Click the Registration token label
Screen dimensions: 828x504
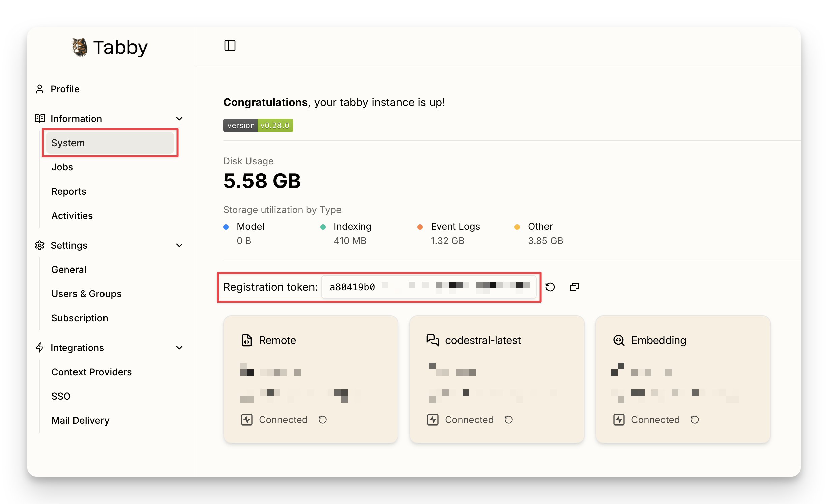(x=271, y=287)
